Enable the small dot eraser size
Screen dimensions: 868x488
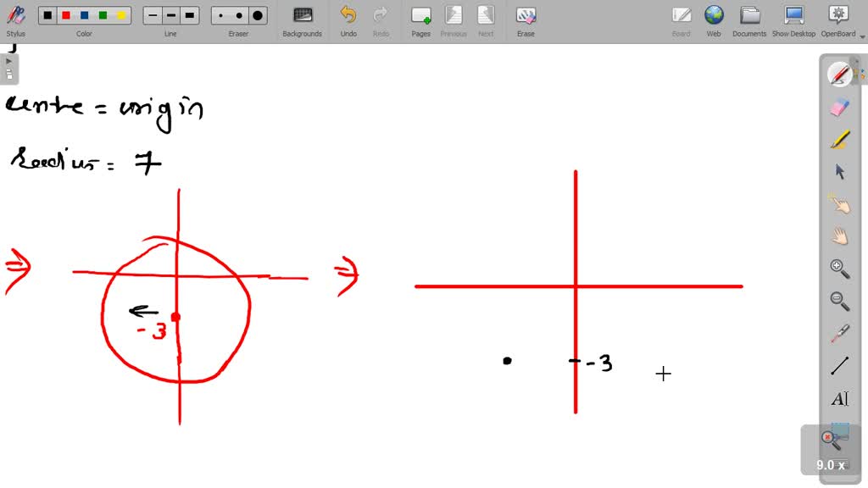pos(220,14)
